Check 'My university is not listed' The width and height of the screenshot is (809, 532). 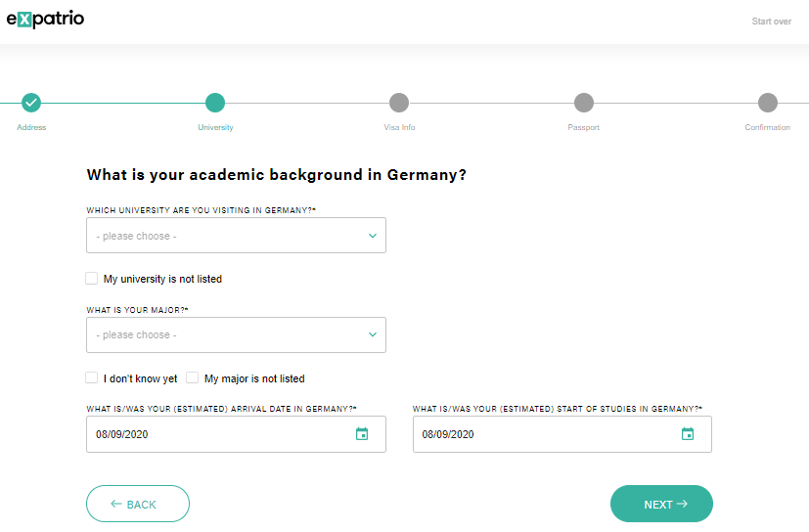coord(92,279)
